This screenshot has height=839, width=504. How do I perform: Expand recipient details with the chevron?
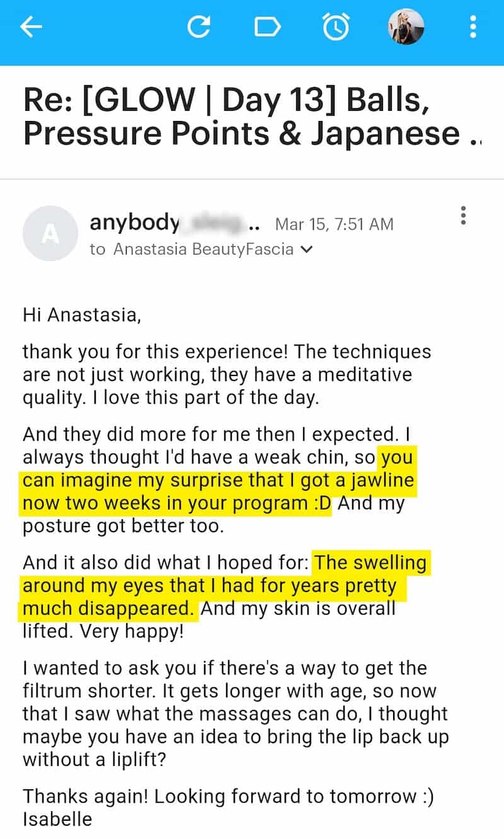[307, 249]
